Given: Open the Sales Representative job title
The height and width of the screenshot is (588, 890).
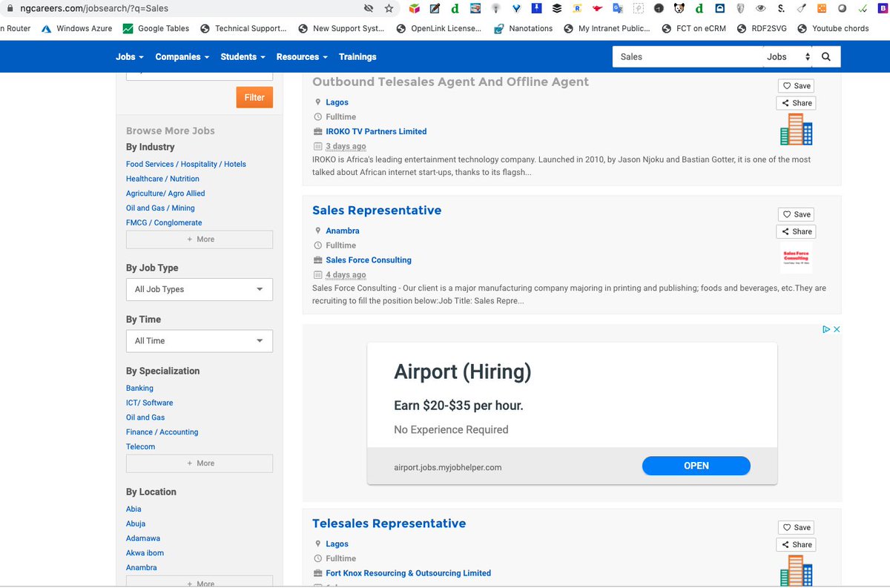Looking at the screenshot, I should click(x=377, y=211).
